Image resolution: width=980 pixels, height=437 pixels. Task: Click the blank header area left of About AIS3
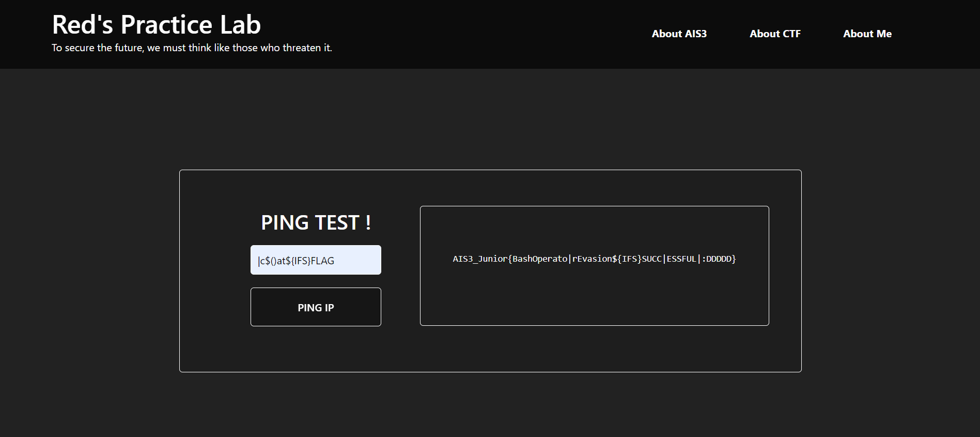coord(491,34)
